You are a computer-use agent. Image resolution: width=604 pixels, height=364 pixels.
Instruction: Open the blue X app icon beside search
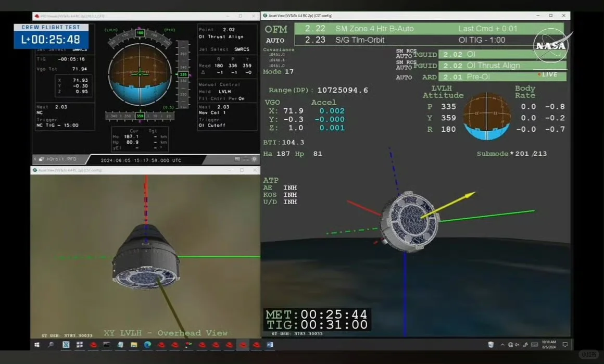point(66,345)
